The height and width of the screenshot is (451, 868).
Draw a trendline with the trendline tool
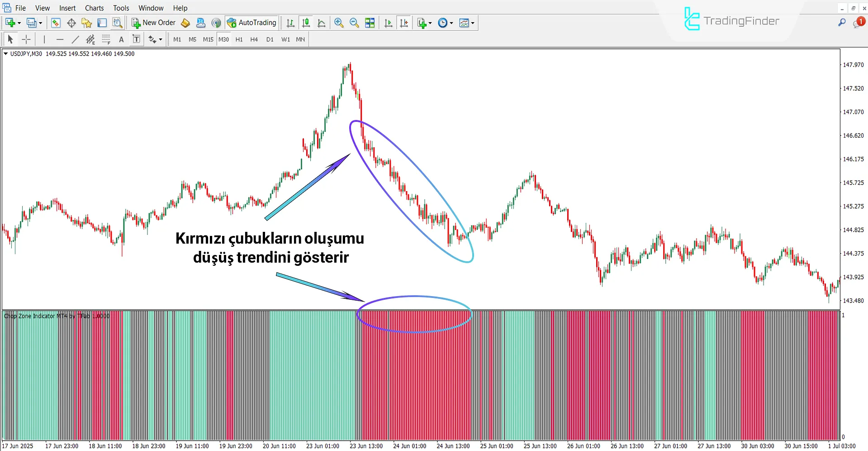(75, 39)
